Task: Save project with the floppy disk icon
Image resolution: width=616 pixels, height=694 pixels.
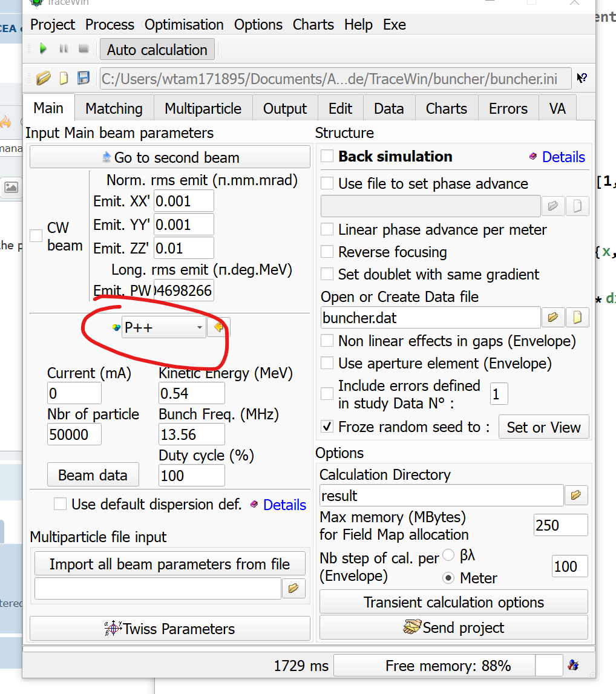Action: [83, 78]
